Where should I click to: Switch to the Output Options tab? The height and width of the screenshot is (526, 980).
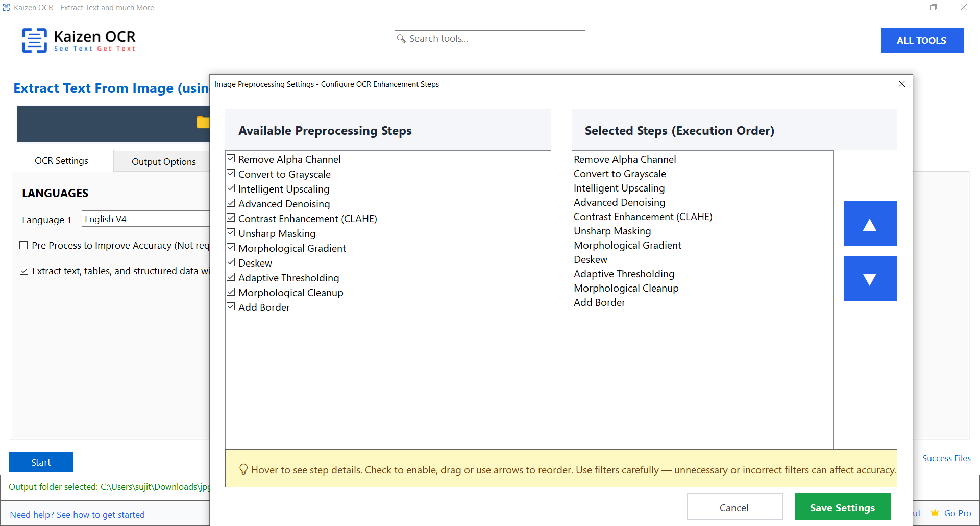pyautogui.click(x=163, y=161)
